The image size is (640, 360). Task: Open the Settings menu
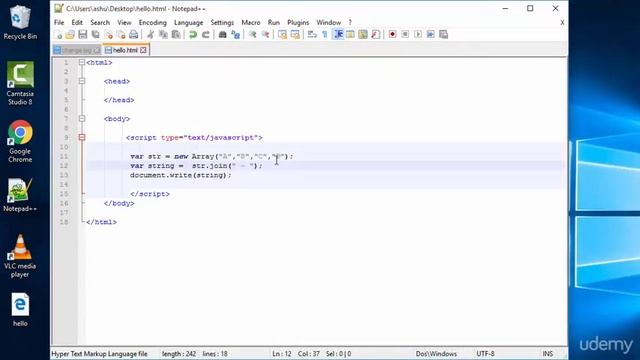point(222,22)
